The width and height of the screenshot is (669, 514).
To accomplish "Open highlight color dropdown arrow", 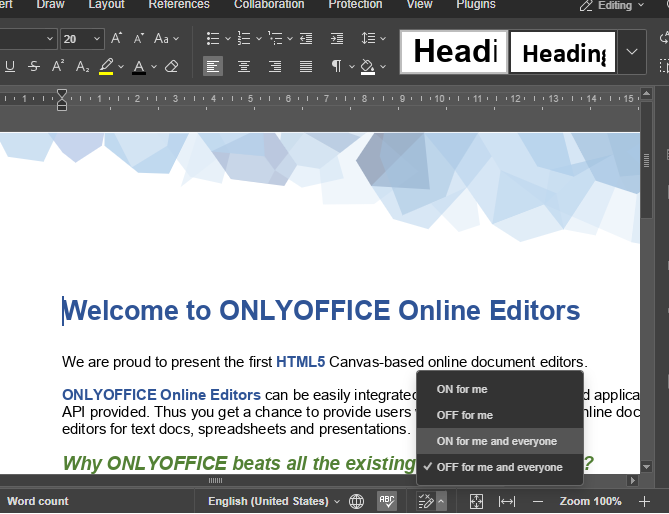I will (x=121, y=67).
